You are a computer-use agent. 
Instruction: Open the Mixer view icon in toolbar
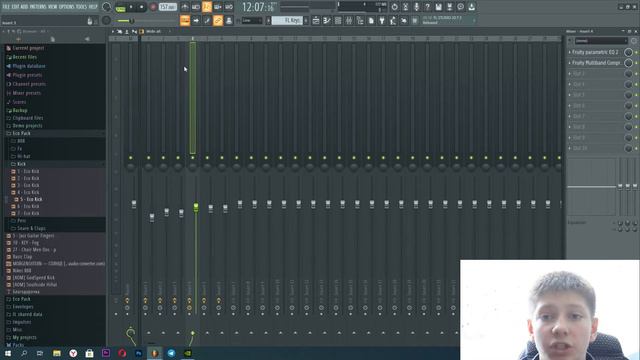[349, 20]
